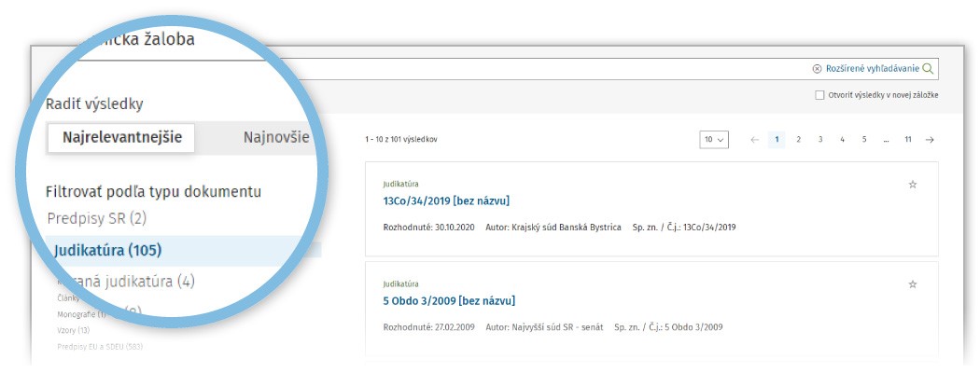
Task: Star the 5 Obdo 3/2009 result
Action: (x=912, y=284)
